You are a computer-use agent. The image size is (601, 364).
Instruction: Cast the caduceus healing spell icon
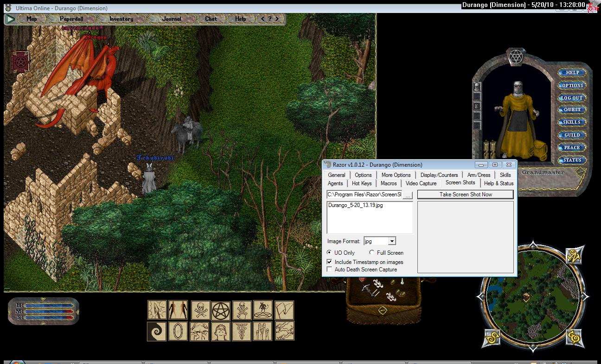tap(242, 331)
